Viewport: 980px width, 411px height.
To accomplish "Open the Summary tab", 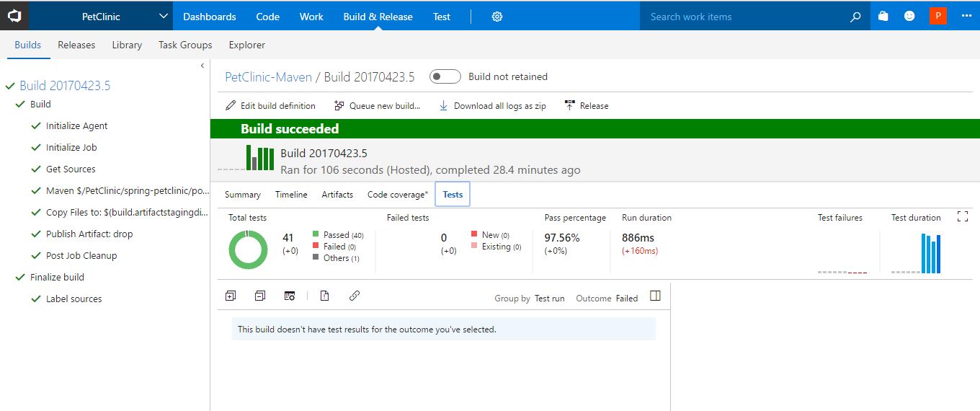I will coord(243,195).
